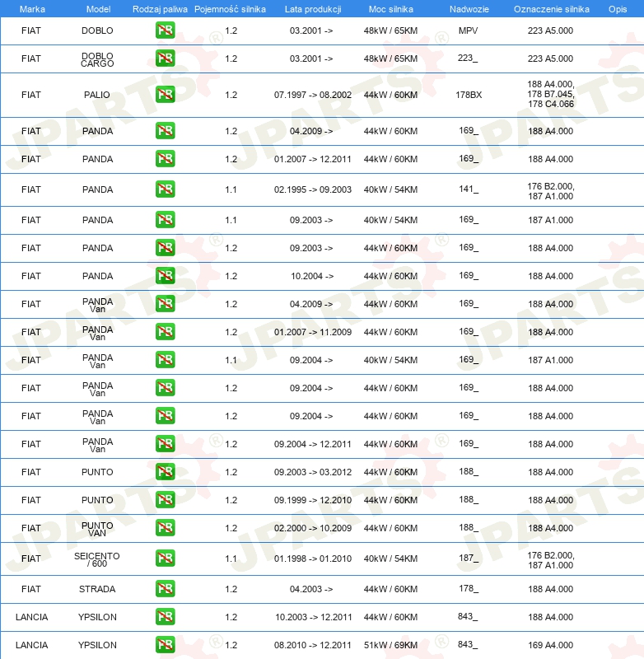Click the Oznaczenie silnika column header
The width and height of the screenshot is (644, 659).
click(552, 9)
